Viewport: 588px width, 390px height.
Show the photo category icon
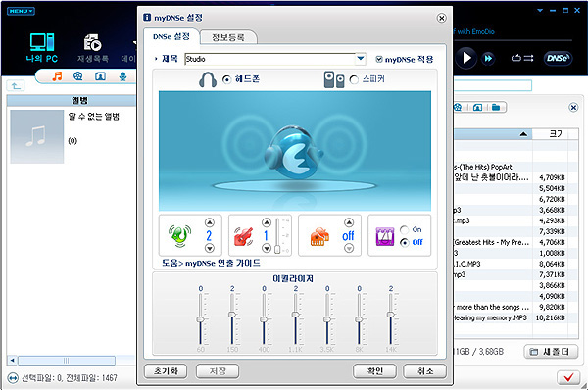(x=100, y=76)
